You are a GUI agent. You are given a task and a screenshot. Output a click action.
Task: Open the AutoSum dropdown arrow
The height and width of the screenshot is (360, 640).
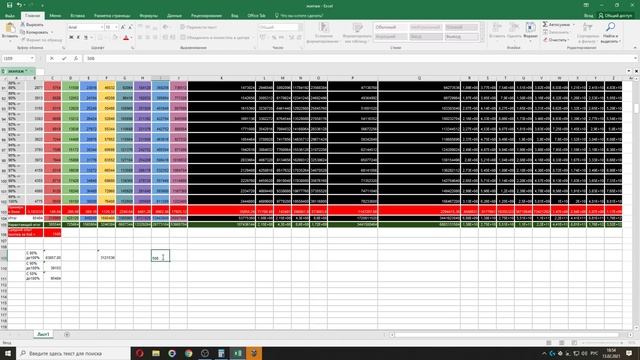[573, 24]
